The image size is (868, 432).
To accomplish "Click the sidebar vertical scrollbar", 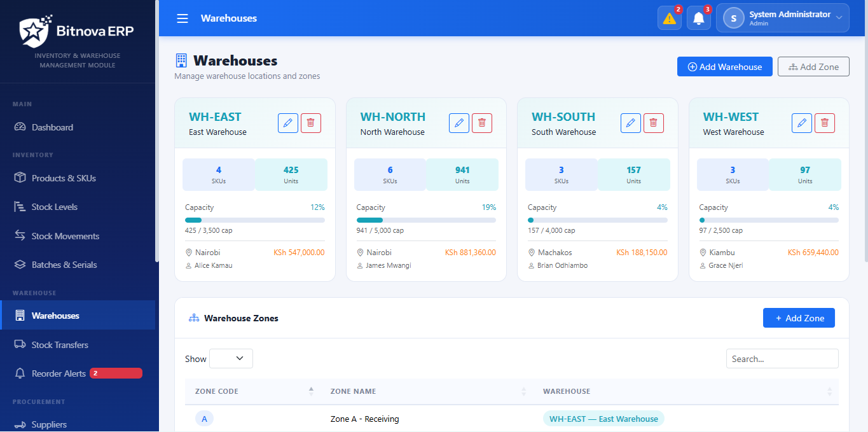I will (156, 131).
